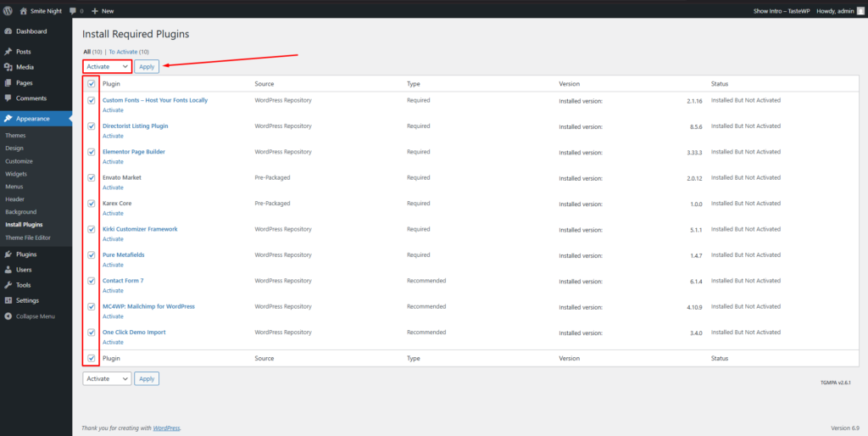Open the New content menu in admin bar
The height and width of the screenshot is (436, 868).
point(103,11)
